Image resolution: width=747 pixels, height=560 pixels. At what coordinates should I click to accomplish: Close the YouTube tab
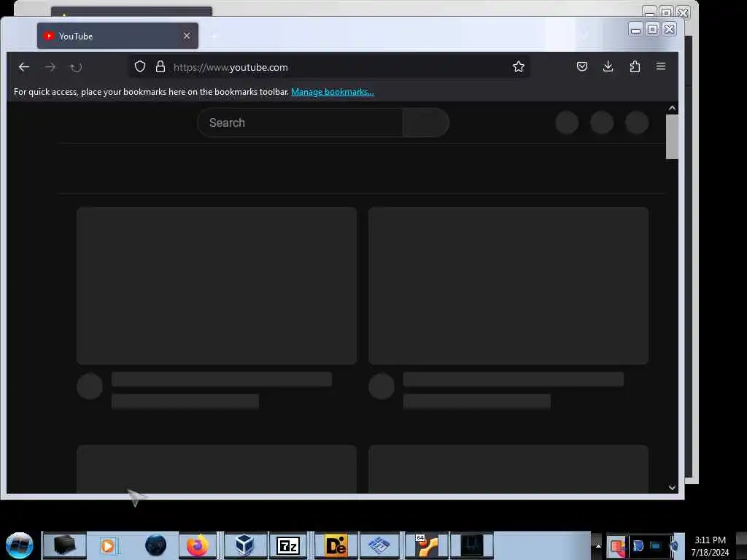tap(187, 36)
